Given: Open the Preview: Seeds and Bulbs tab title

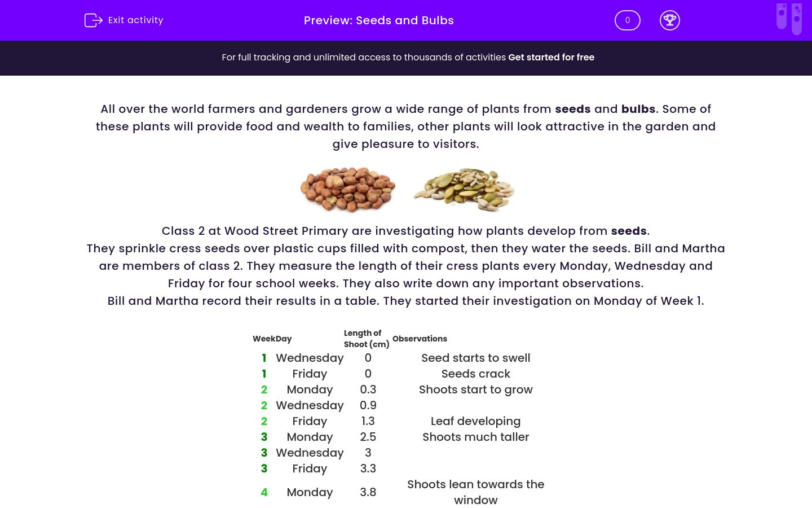Looking at the screenshot, I should click(x=378, y=20).
